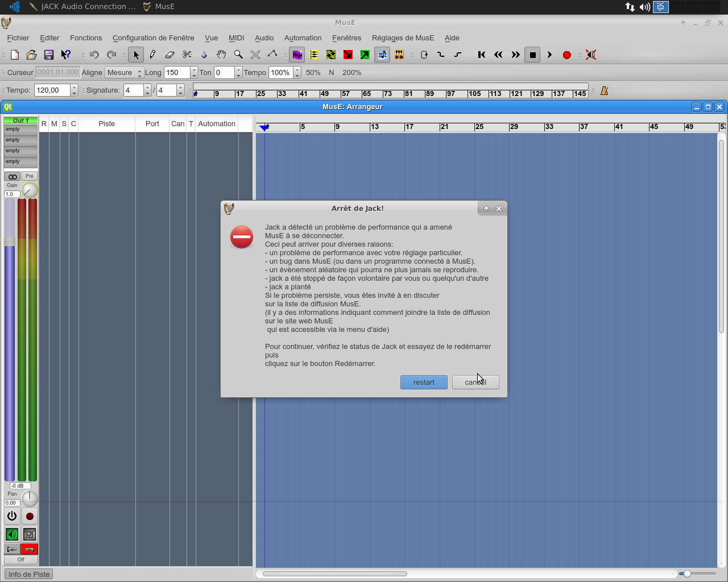Select the eraser tool
The width and height of the screenshot is (728, 582).
coord(169,55)
